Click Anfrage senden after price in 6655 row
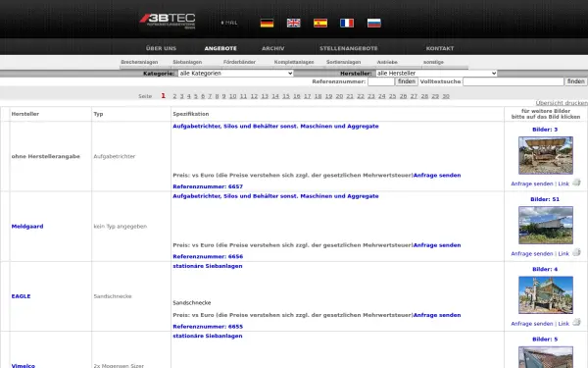The width and height of the screenshot is (588, 368). tap(437, 315)
